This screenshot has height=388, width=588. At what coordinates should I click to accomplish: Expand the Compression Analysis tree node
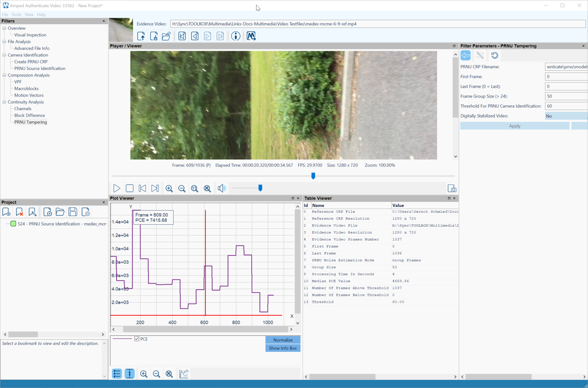point(4,75)
